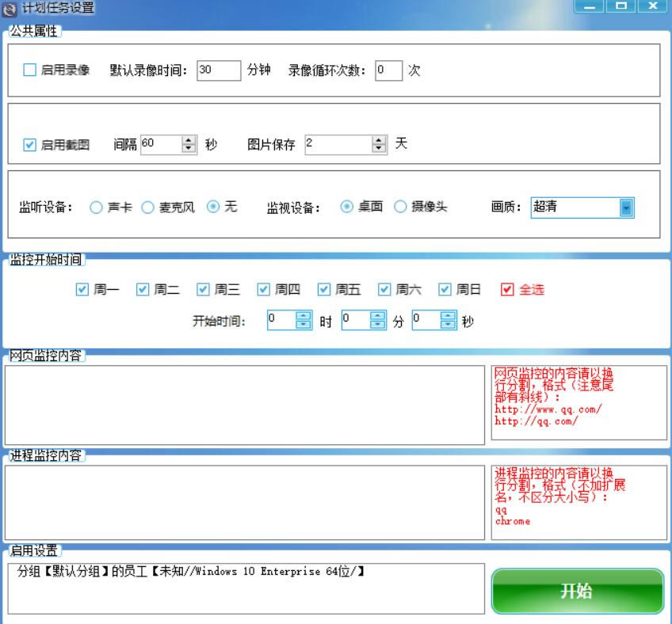Click the start-time minute spinner

click(378, 320)
